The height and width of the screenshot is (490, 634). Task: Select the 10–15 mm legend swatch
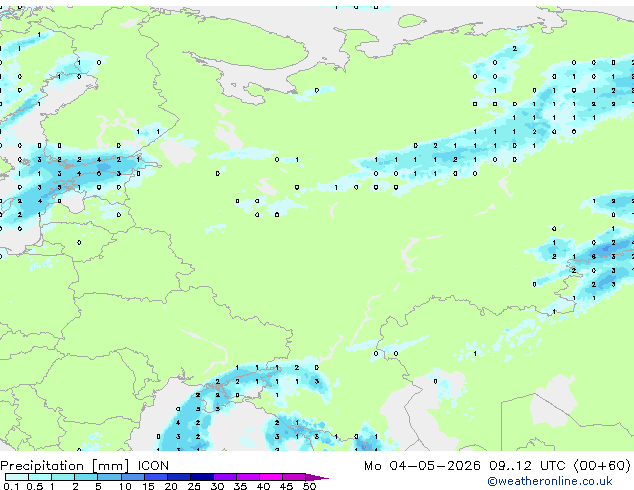click(x=132, y=477)
